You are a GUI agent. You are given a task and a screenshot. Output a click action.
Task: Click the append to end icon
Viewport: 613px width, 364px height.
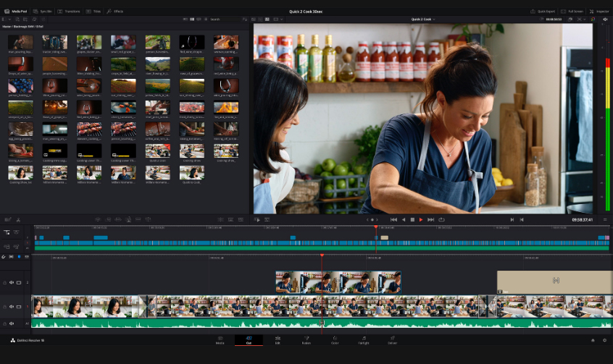point(108,220)
